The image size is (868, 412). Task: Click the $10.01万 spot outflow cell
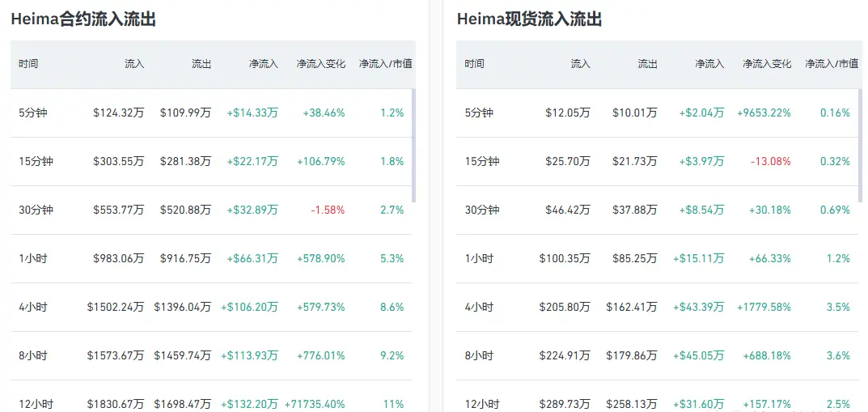[635, 113]
